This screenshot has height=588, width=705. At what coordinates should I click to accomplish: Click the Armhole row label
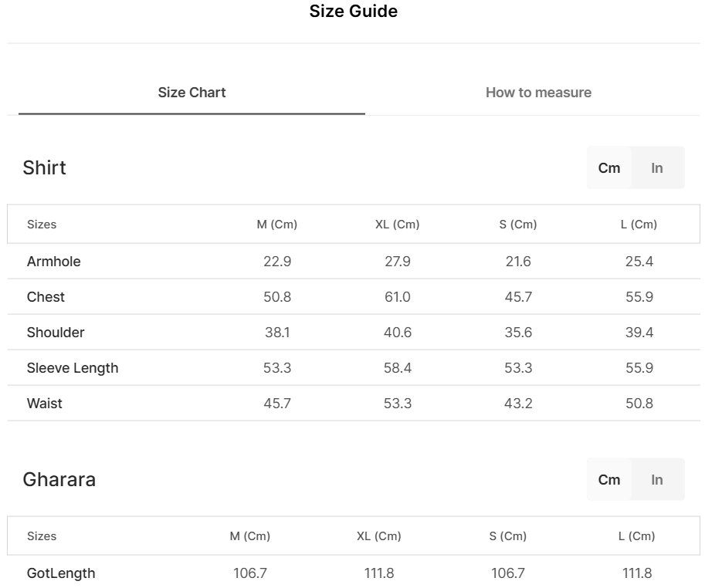pyautogui.click(x=54, y=262)
